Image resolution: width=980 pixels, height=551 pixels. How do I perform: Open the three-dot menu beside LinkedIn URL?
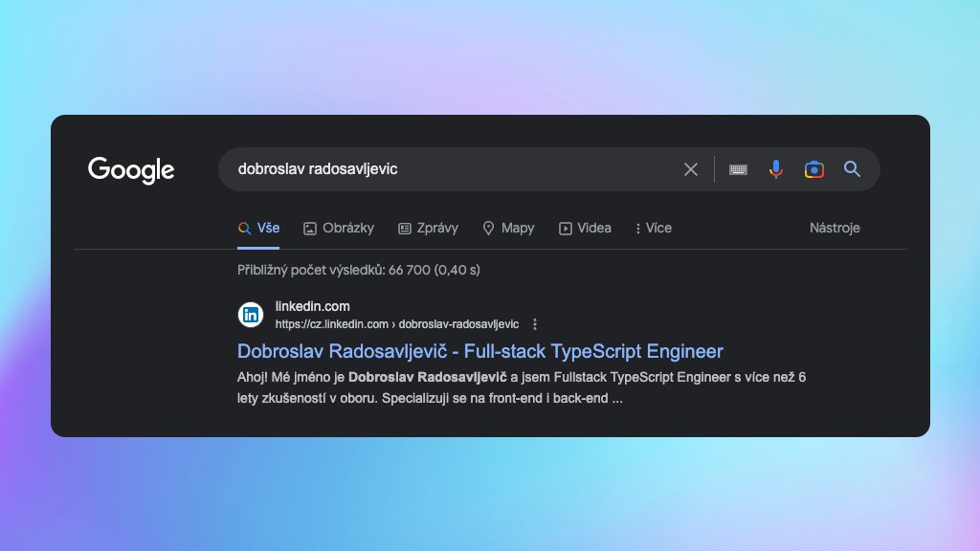(x=534, y=324)
